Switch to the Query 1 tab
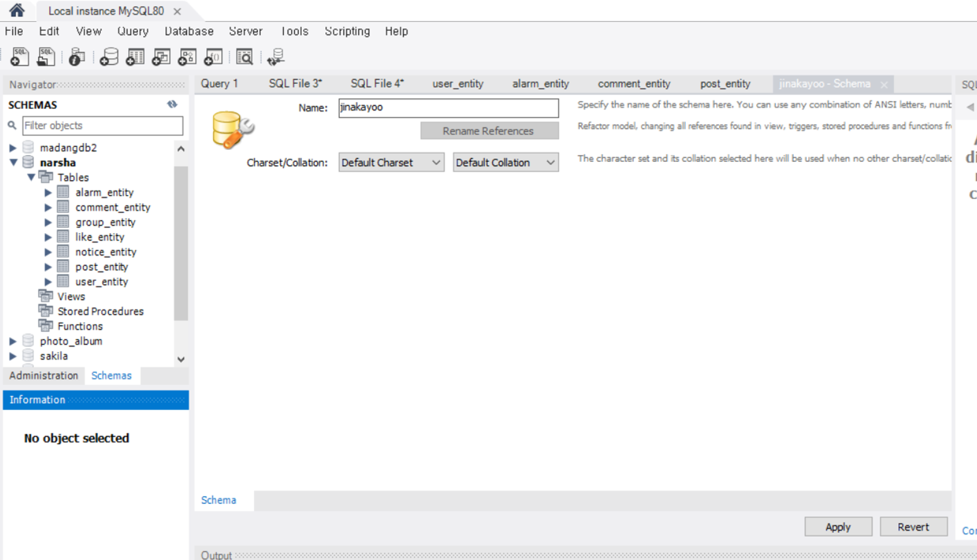The image size is (977, 560). pyautogui.click(x=219, y=83)
